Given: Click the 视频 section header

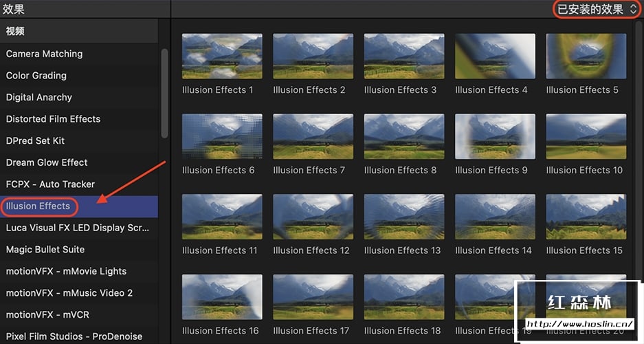Looking at the screenshot, I should pyautogui.click(x=79, y=31).
